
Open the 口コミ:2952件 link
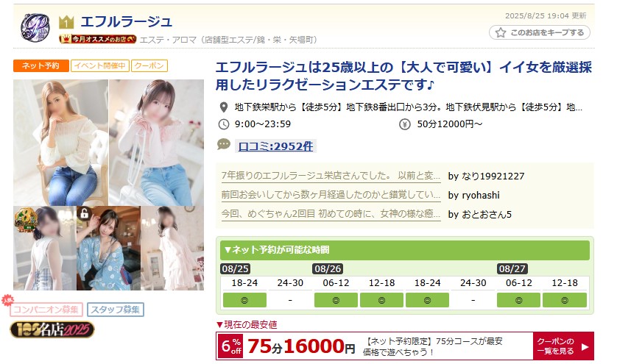click(276, 146)
